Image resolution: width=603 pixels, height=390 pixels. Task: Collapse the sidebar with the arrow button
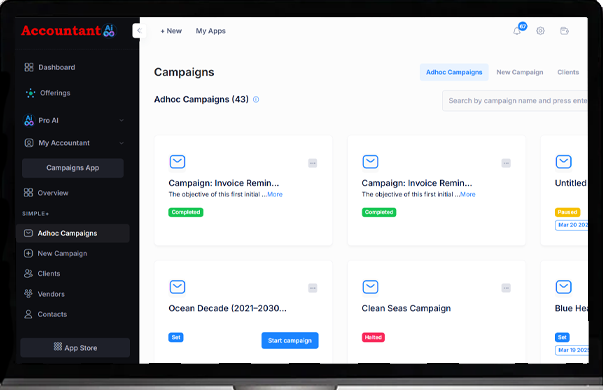pyautogui.click(x=139, y=31)
